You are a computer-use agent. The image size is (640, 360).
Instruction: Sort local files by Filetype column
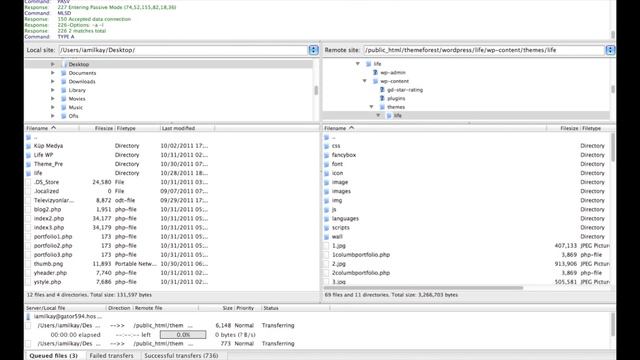137,128
